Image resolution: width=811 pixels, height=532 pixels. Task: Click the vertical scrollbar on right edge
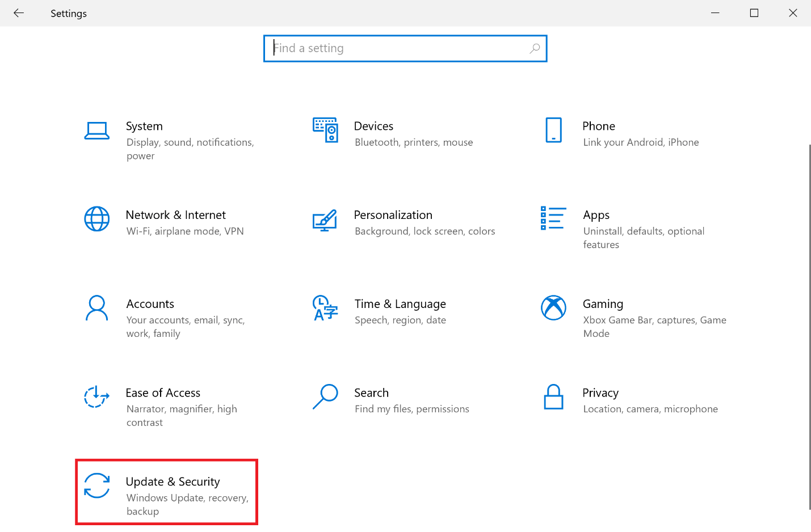click(810, 326)
